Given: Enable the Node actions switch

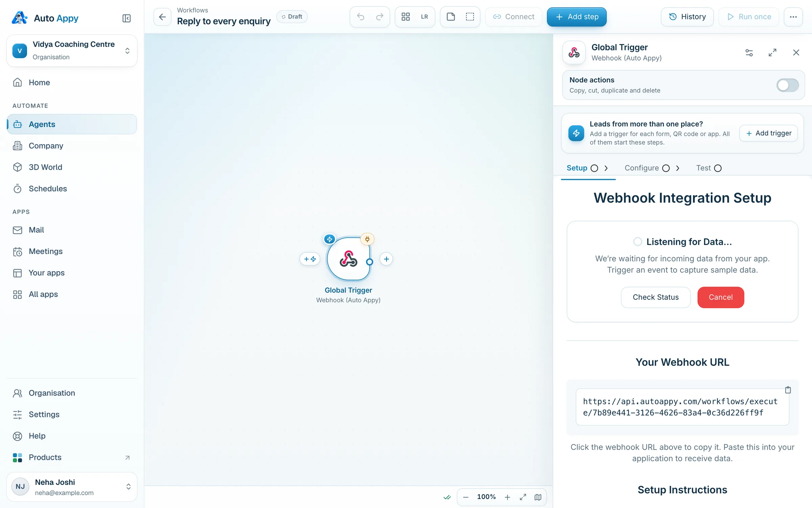Looking at the screenshot, I should coord(788,85).
